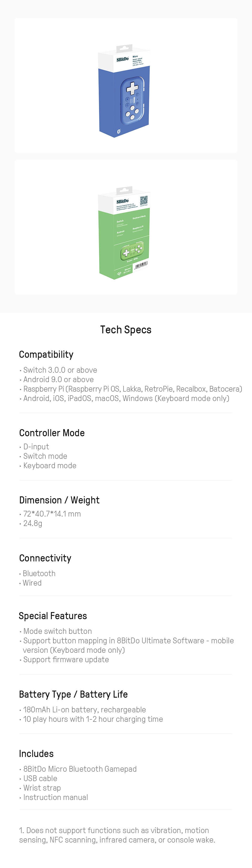Click the 8BitDo logo on the blue box
Viewport: 252px width, 868px height.
point(123,59)
